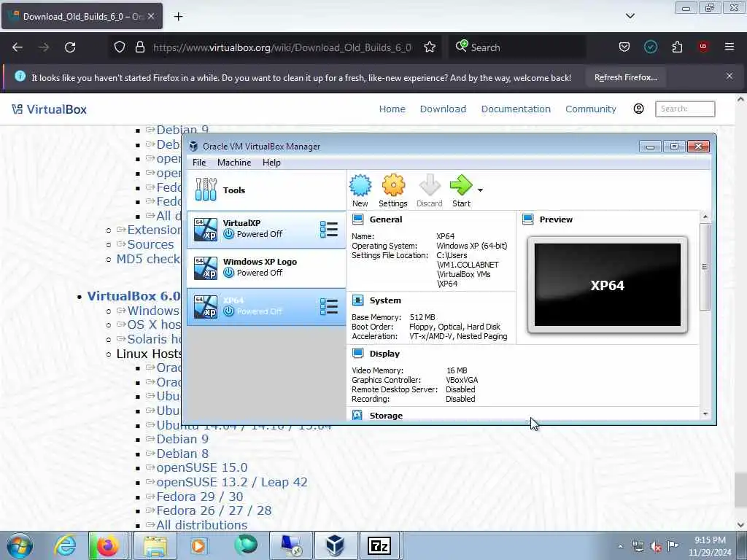Click the Firefox address bar URL
Screen dimensions: 747x560
282,47
